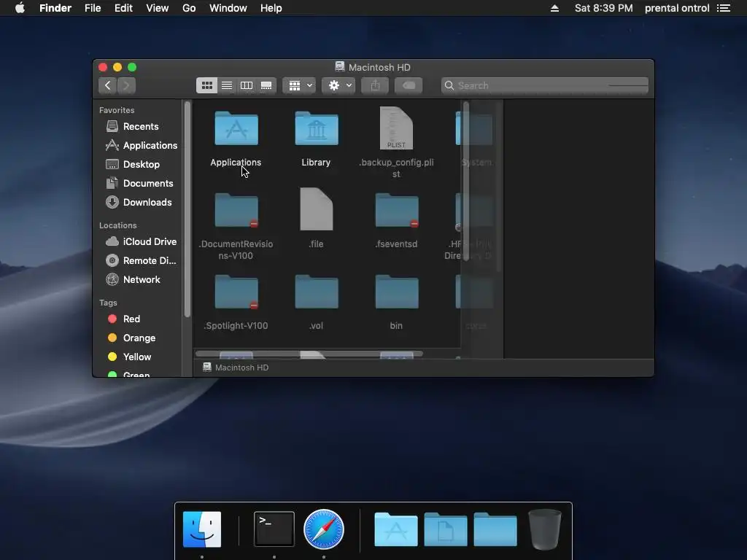This screenshot has width=747, height=560.
Task: Launch Safari from the Dock
Action: 324,529
